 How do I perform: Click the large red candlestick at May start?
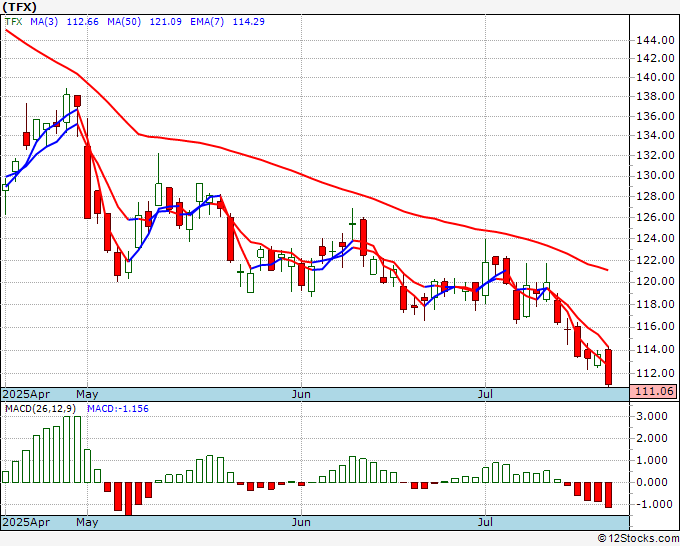tap(87, 182)
